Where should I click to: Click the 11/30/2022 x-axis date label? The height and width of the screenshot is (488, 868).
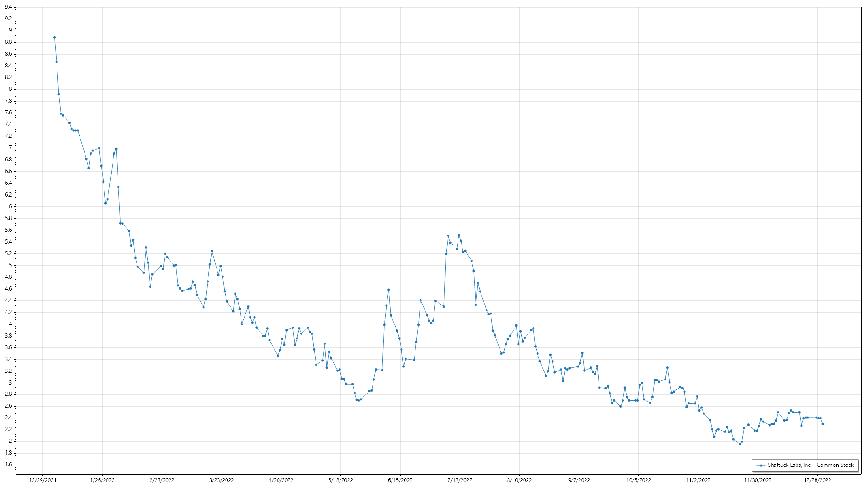click(758, 480)
